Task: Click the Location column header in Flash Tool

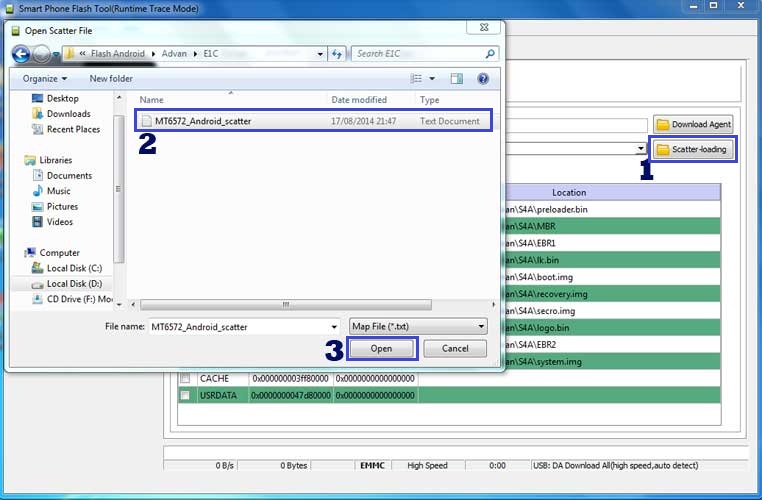Action: (569, 192)
